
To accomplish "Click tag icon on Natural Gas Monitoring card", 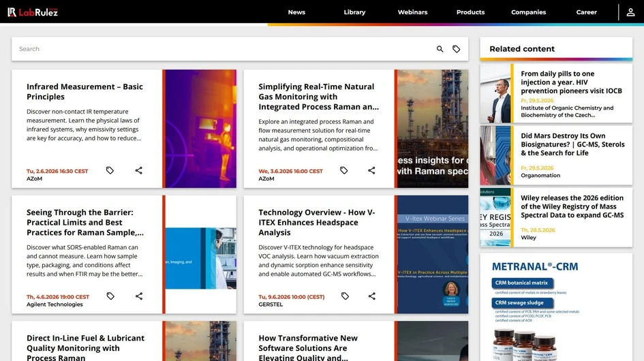I will click(343, 170).
